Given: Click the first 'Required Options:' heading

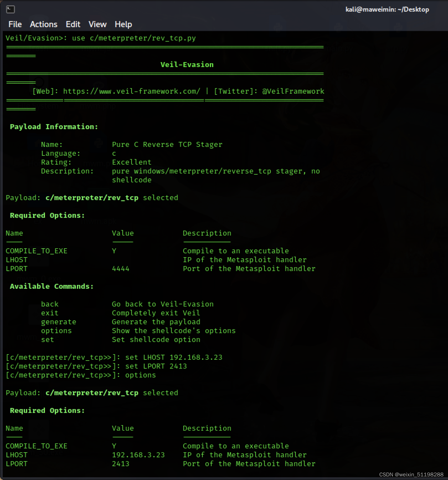Looking at the screenshot, I should pyautogui.click(x=47, y=215).
